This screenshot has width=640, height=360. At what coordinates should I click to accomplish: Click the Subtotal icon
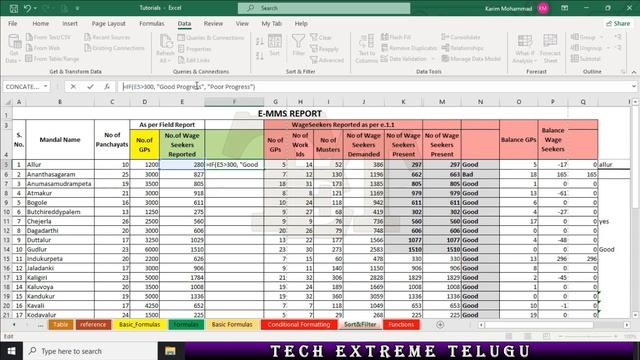coord(575,59)
